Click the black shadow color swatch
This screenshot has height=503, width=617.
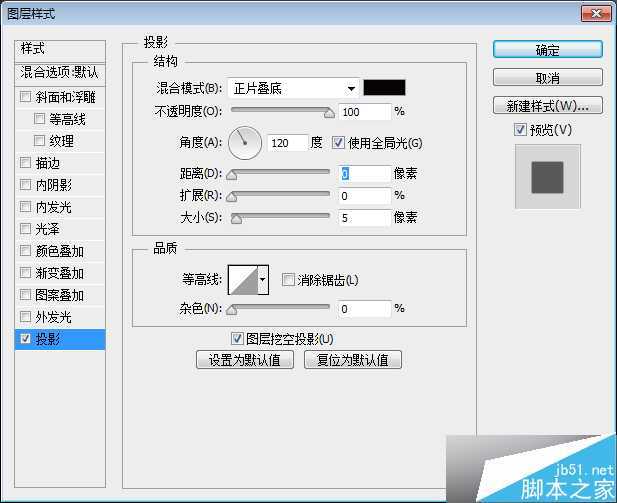(384, 87)
